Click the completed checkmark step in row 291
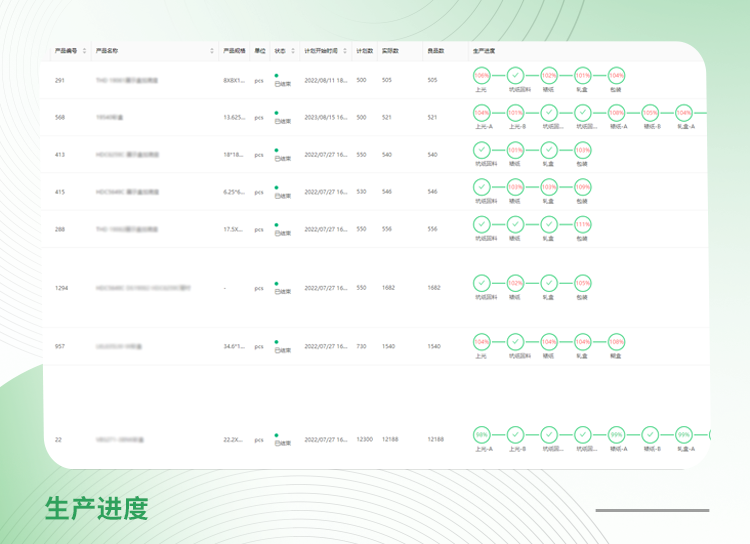The image size is (750, 544). tap(515, 76)
